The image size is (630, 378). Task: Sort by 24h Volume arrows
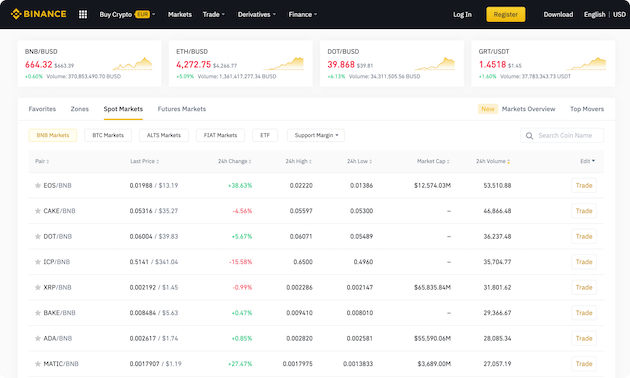508,161
